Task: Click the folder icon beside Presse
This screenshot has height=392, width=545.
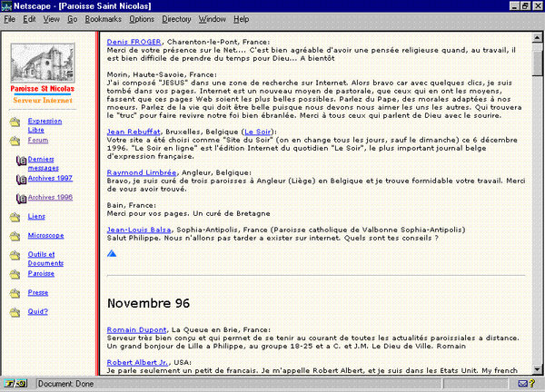Action: click(x=15, y=293)
